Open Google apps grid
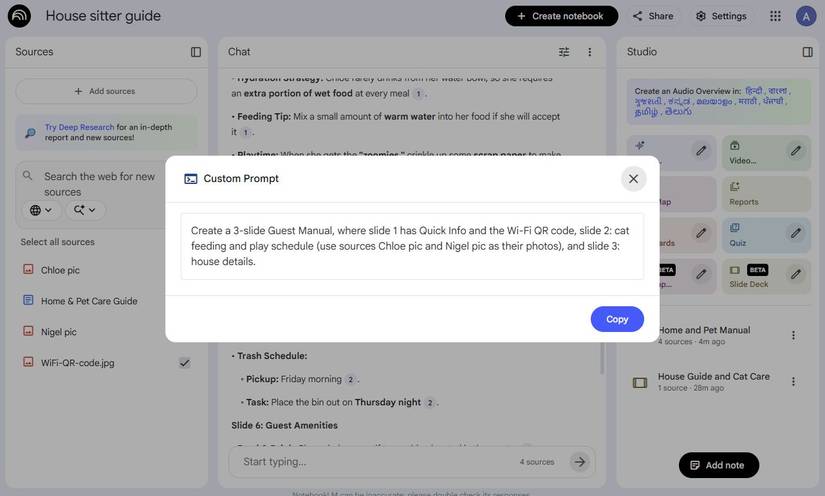Screen dimensions: 825x496 (x=775, y=16)
